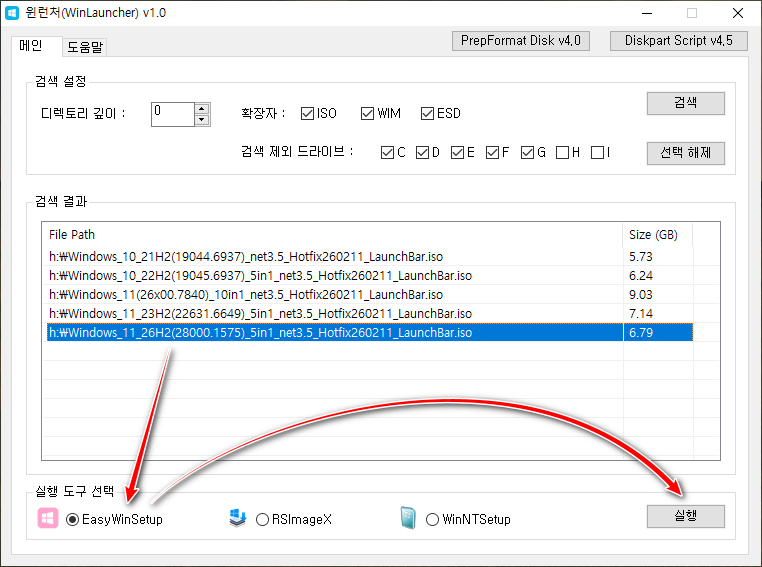Toggle the WIM extension checkbox
The image size is (762, 567).
point(367,113)
